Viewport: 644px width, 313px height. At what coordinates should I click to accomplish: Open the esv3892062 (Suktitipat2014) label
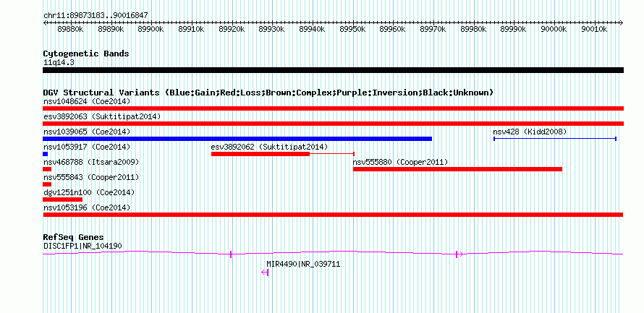pyautogui.click(x=269, y=147)
